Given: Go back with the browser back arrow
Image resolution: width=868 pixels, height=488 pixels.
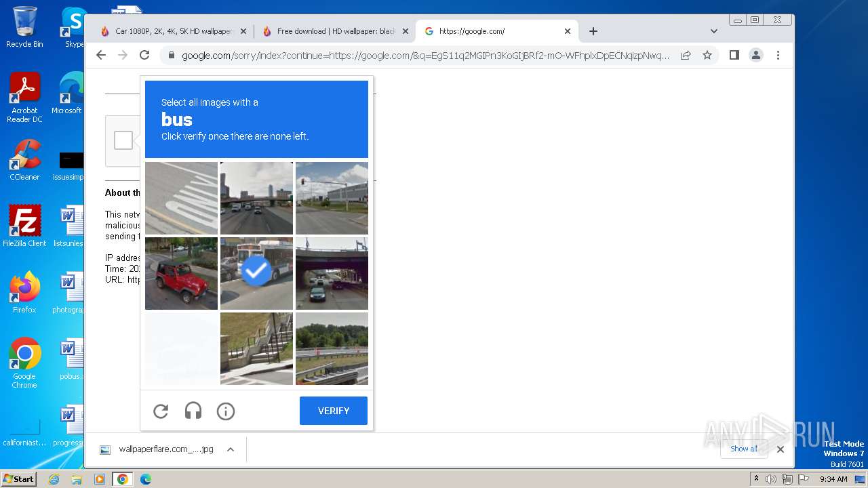Looking at the screenshot, I should (101, 55).
